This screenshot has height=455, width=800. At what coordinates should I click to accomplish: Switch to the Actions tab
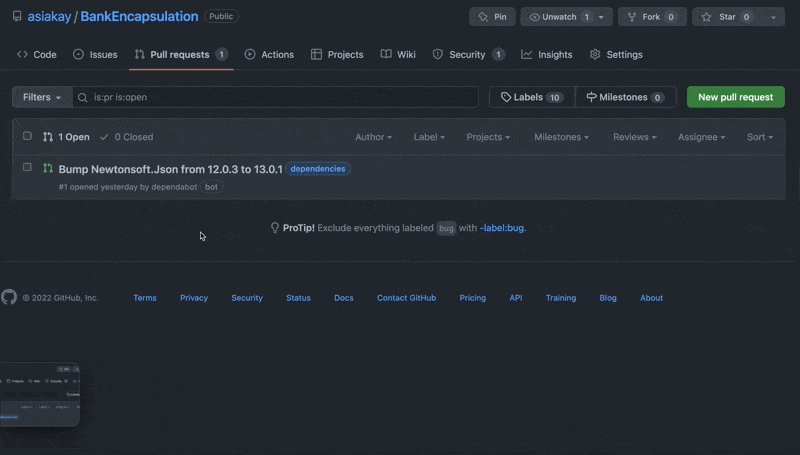(269, 54)
